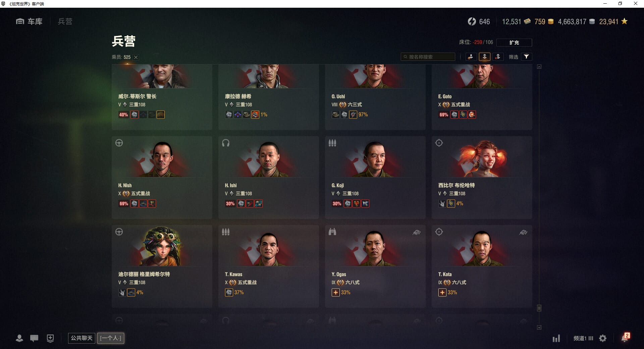
Task: Select the 兵营 barracks breadcrumb
Action: (65, 21)
